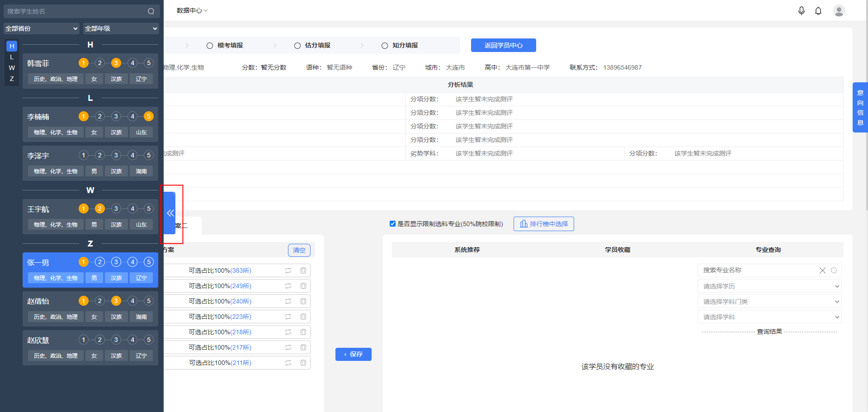
Task: Open notifications via the bell icon
Action: [818, 10]
